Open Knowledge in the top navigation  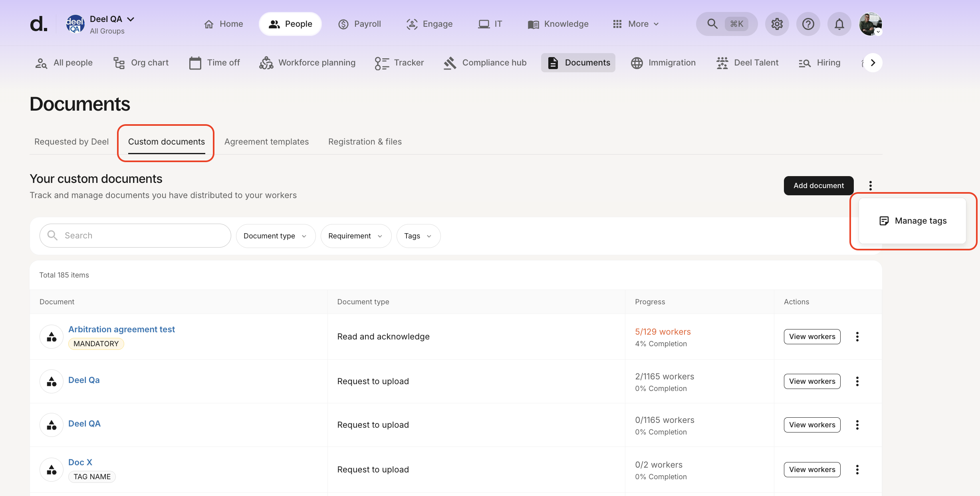click(558, 24)
